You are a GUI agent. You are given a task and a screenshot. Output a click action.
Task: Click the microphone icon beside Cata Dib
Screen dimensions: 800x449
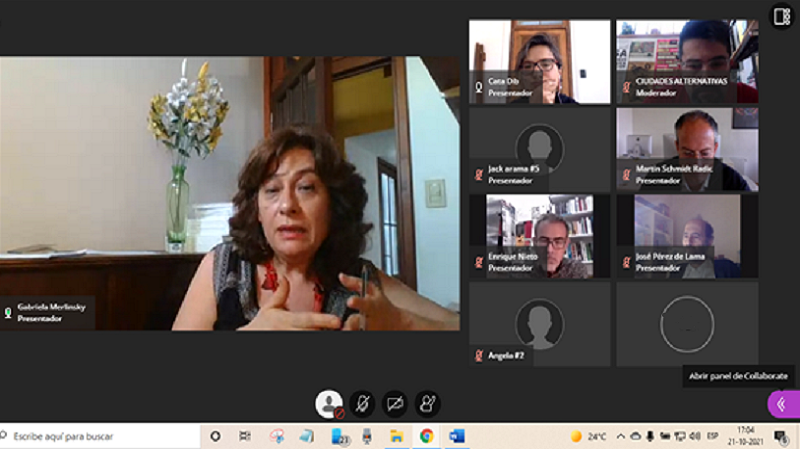479,87
